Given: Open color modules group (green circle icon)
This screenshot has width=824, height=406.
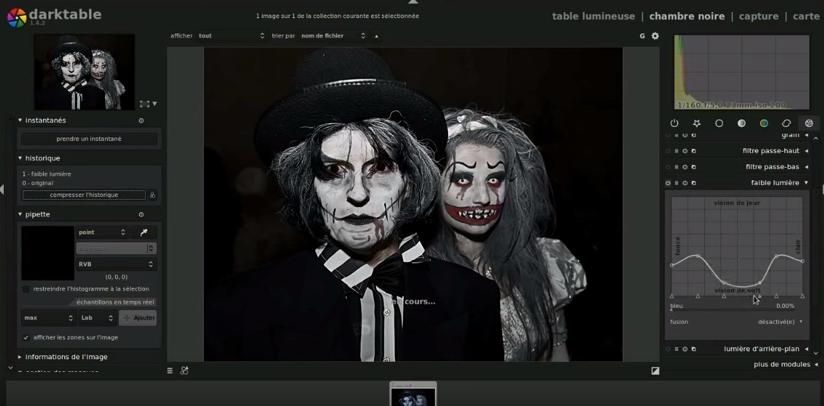Looking at the screenshot, I should (x=764, y=123).
